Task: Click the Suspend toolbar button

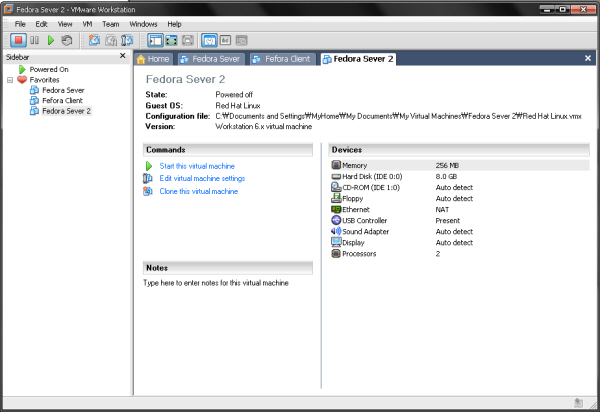Action: click(34, 40)
